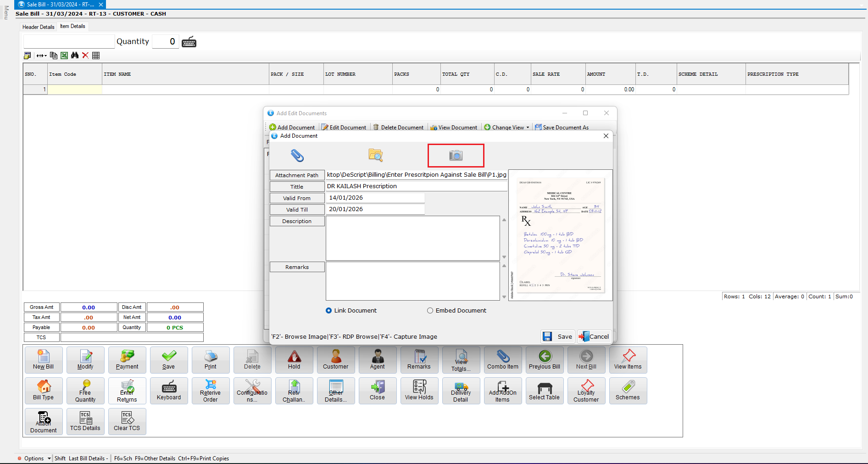Expand the column width toolbar dropdown arrow
868x464 pixels.
tap(45, 56)
